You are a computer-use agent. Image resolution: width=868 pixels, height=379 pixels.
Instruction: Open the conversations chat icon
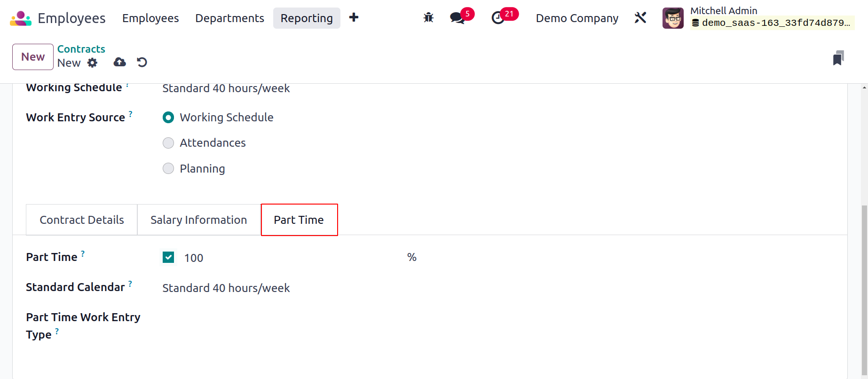[x=457, y=18]
